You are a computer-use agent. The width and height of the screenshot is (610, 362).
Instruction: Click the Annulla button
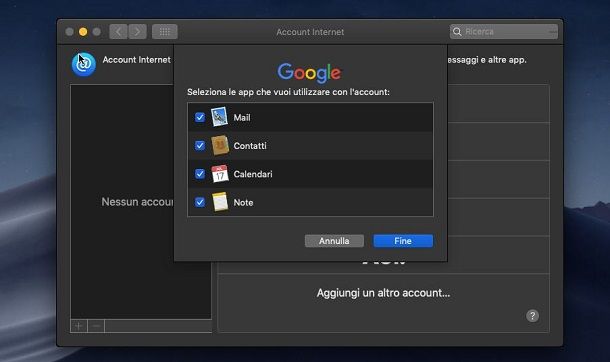[x=334, y=241]
